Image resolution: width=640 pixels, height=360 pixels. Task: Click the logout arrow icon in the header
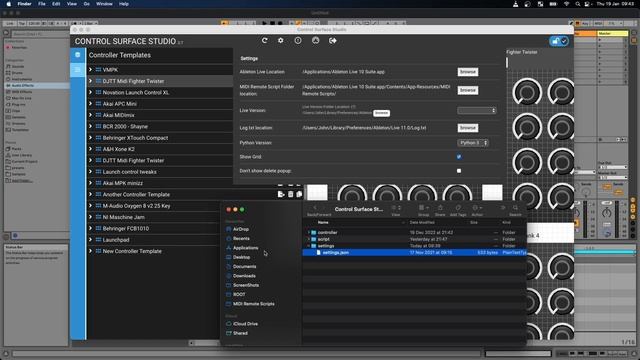333,40
